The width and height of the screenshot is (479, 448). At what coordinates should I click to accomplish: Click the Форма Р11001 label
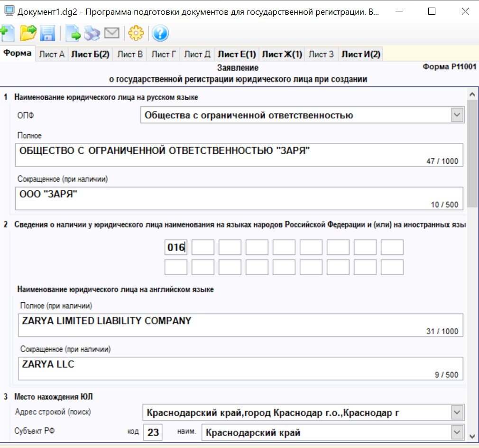pos(450,66)
